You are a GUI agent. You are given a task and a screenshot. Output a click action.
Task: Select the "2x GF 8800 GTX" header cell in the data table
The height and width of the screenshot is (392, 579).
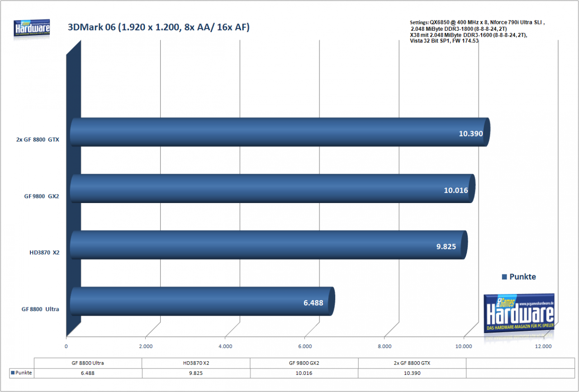click(412, 363)
